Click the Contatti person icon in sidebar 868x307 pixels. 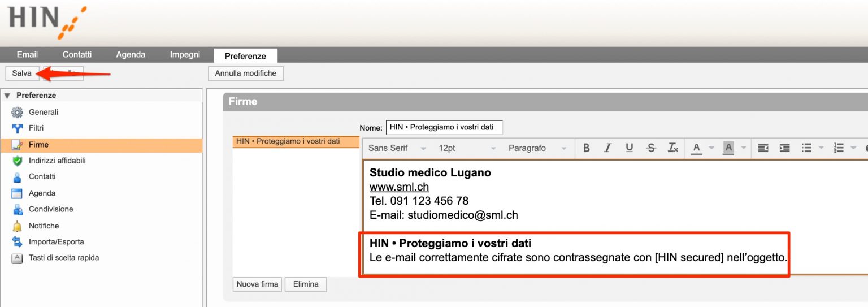tap(18, 177)
